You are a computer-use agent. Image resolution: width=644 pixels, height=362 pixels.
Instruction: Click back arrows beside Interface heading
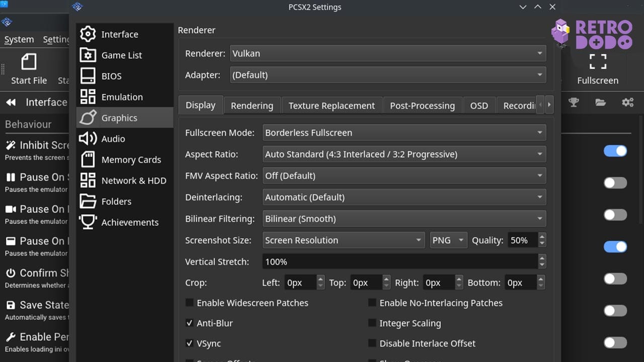tap(11, 103)
